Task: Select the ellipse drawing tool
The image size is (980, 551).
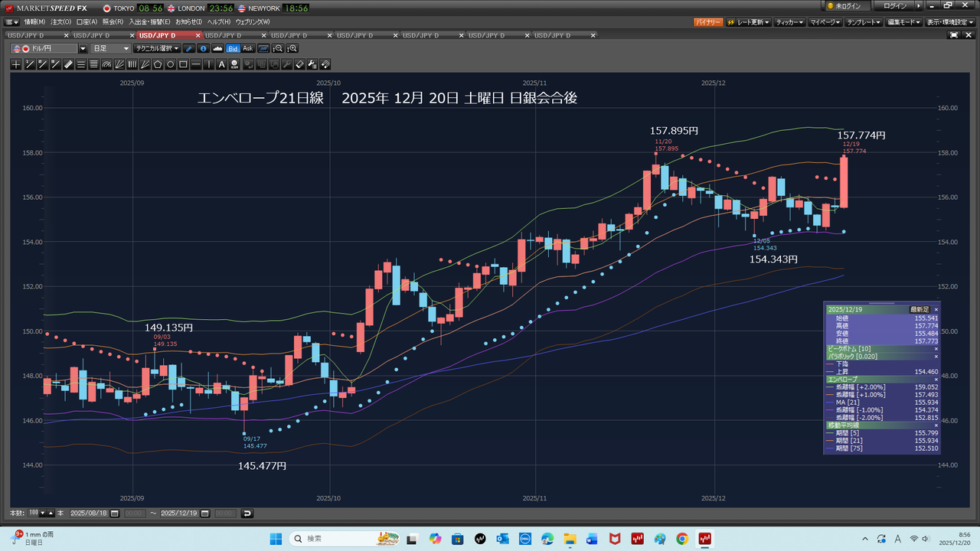Action: point(171,64)
